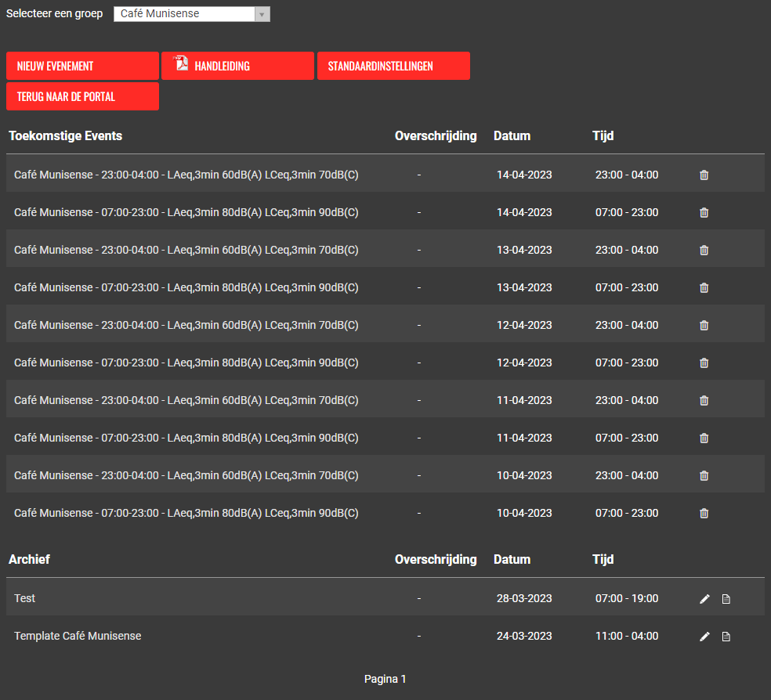
Task: Open report for Template Café Munisense
Action: click(726, 637)
